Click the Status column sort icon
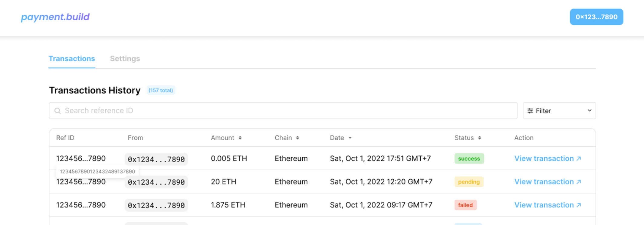Screen dimensions: 644x225 coord(480,138)
